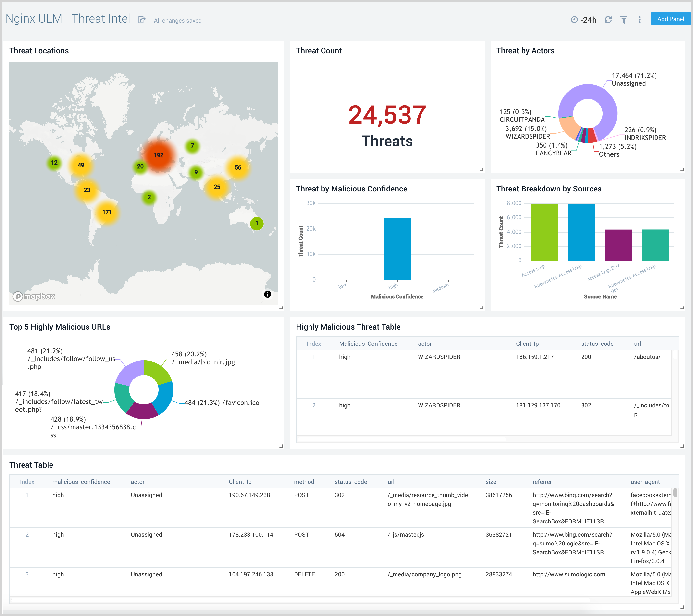Screen dimensions: 693x616
Task: Open the three-dot more options menu
Action: (x=639, y=20)
